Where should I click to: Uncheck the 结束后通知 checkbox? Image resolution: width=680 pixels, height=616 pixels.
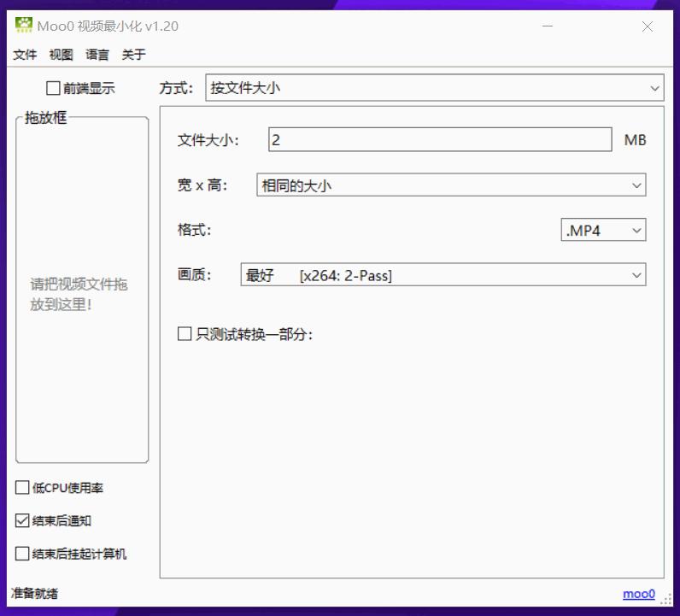point(22,520)
